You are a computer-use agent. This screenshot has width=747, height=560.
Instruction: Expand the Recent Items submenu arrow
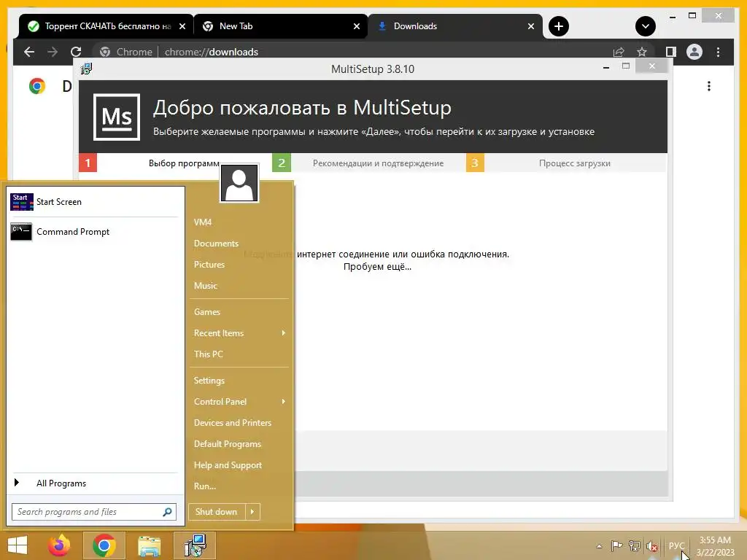tap(284, 332)
